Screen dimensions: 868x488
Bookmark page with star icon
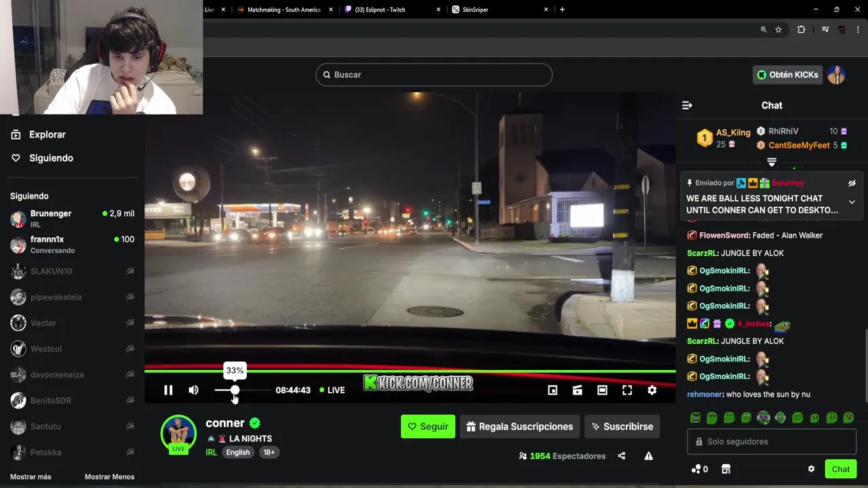(x=778, y=30)
